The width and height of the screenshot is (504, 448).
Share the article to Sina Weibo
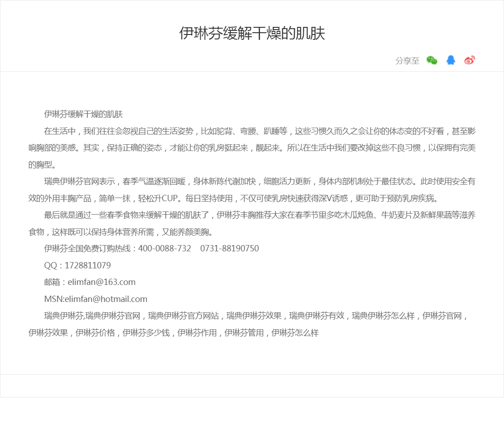click(x=470, y=60)
